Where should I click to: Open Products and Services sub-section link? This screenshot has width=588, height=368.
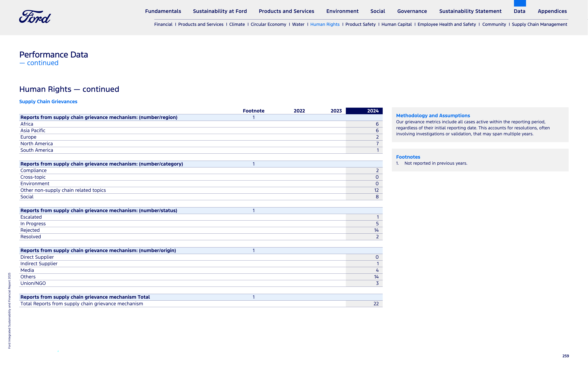201,24
